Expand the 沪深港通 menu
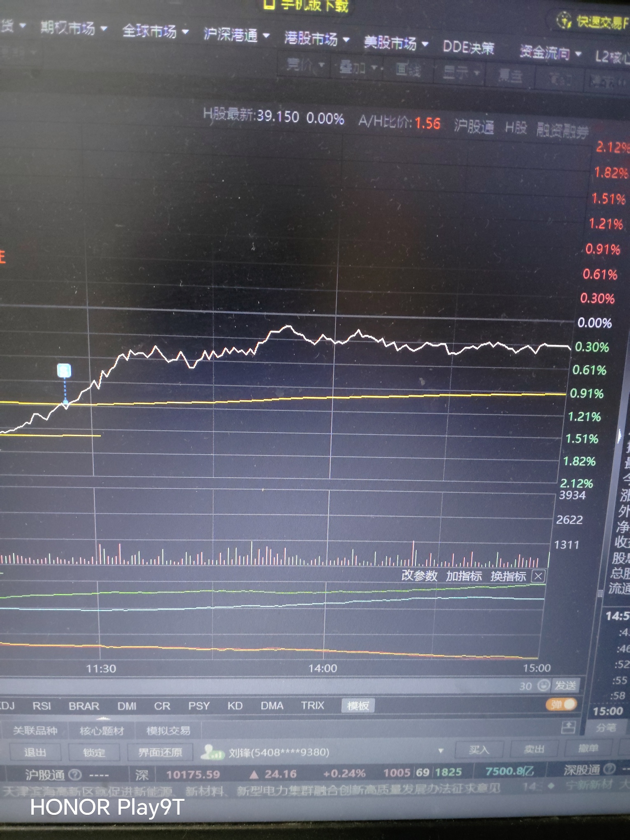The image size is (630, 840). (x=236, y=35)
